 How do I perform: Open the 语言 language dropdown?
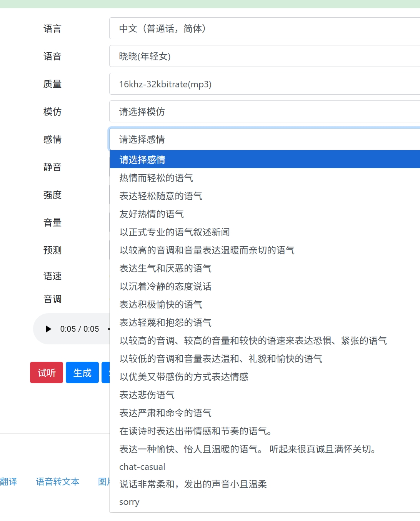[265, 28]
